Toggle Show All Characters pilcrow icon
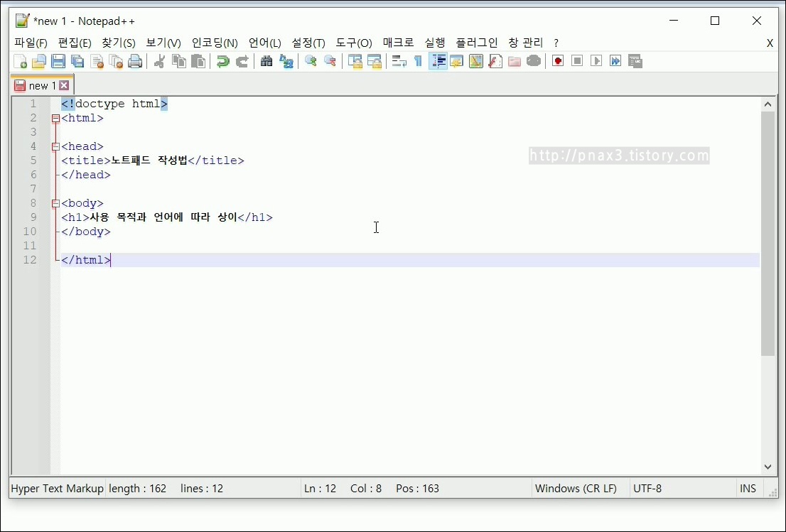 [x=418, y=61]
